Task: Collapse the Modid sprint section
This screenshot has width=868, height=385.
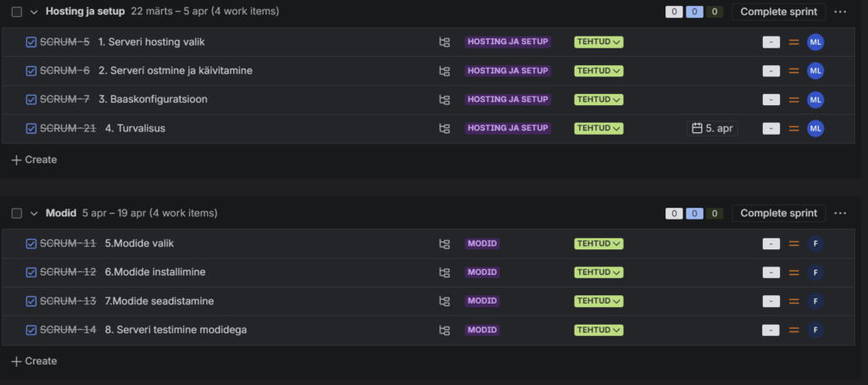Action: (x=34, y=214)
